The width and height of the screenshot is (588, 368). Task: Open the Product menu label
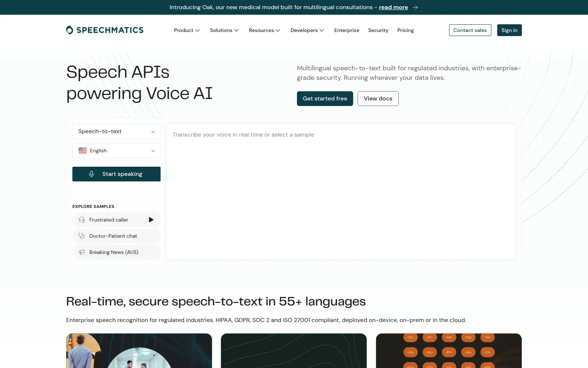(x=183, y=30)
